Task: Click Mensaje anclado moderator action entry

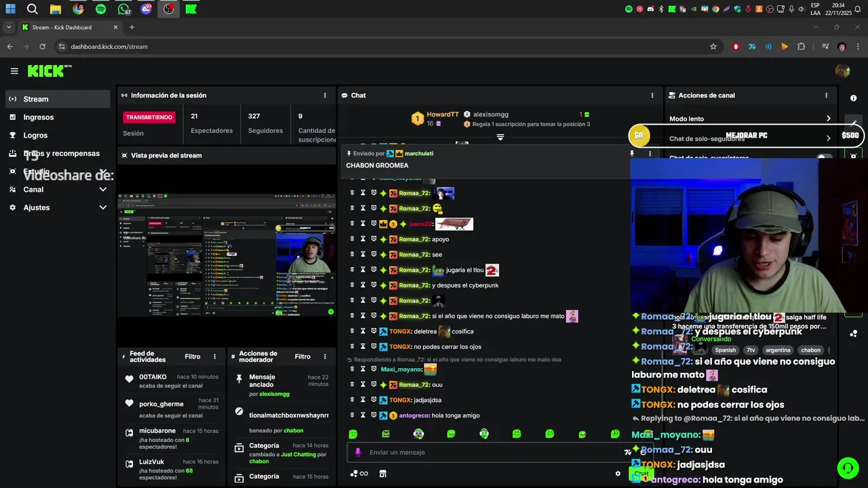Action: pos(281,385)
